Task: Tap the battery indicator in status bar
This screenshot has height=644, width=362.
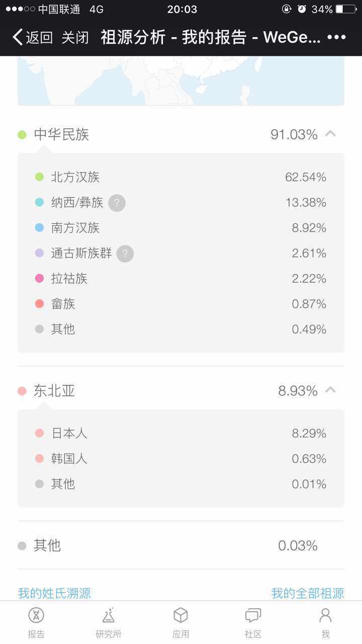Action: (x=345, y=9)
